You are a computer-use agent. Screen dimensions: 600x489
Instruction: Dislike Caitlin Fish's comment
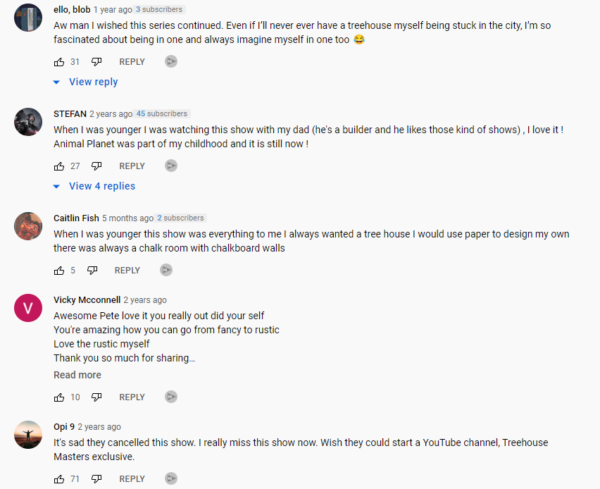(92, 270)
